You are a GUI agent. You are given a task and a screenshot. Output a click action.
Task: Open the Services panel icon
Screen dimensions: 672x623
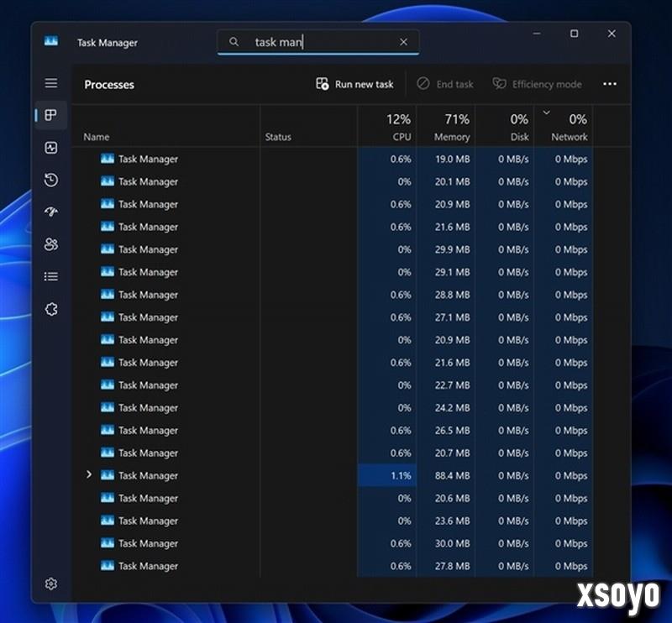click(x=50, y=309)
